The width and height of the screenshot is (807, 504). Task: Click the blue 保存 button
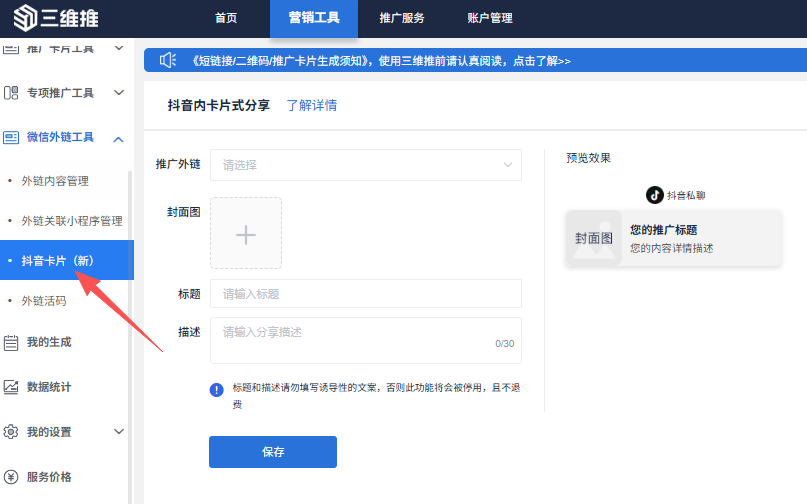click(272, 452)
